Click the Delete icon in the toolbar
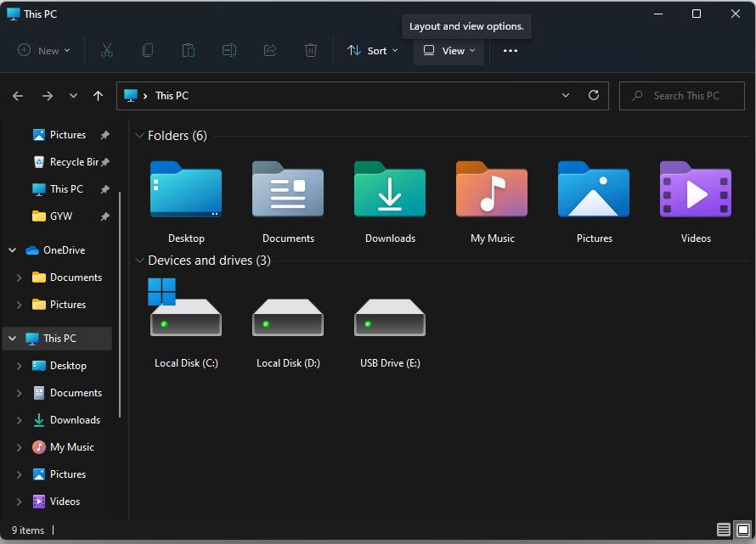756x544 pixels. click(x=310, y=50)
